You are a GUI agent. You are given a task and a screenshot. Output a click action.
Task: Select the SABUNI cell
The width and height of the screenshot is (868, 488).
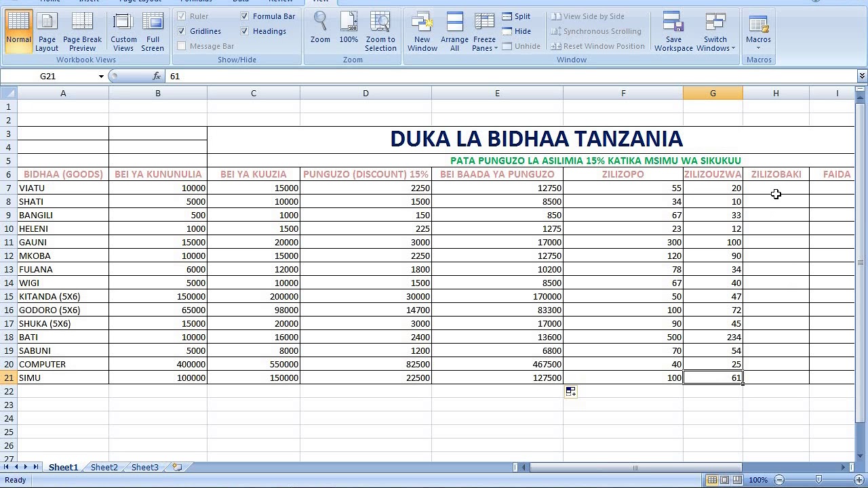point(63,350)
